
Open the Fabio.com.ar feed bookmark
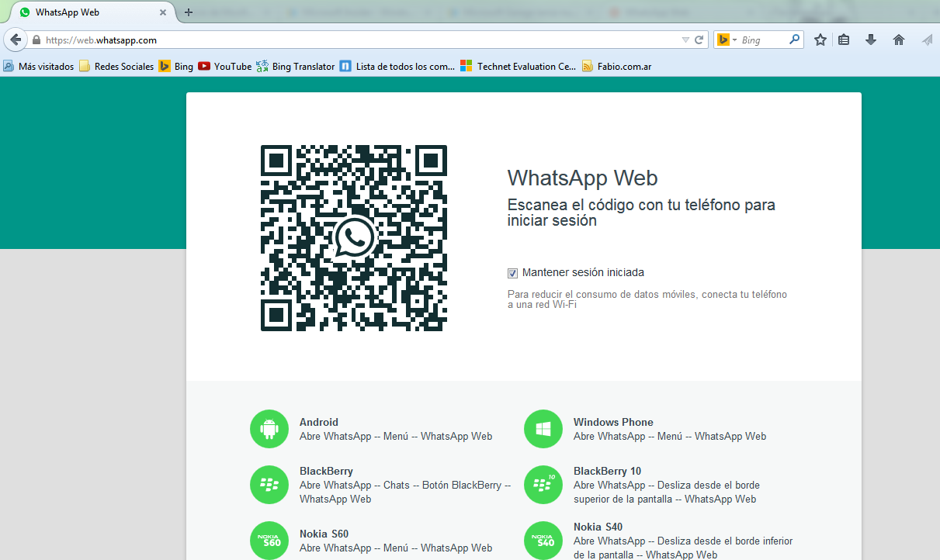tap(616, 67)
